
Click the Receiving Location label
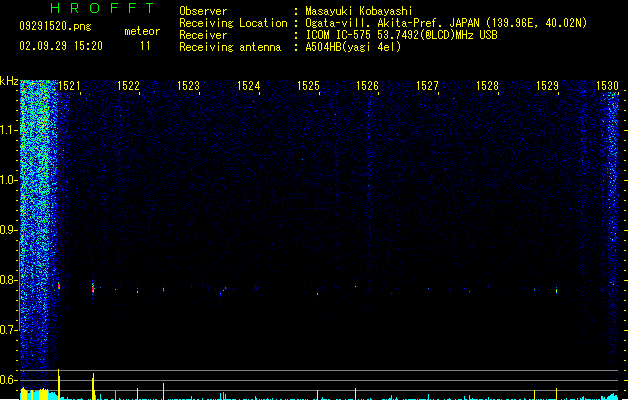pos(233,23)
